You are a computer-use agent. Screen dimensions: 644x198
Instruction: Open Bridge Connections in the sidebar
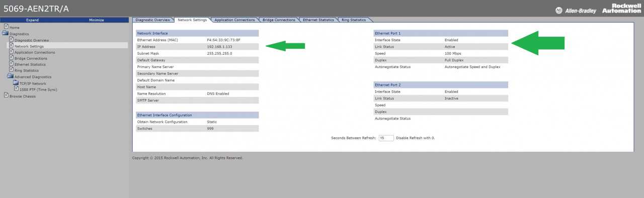coord(31,58)
